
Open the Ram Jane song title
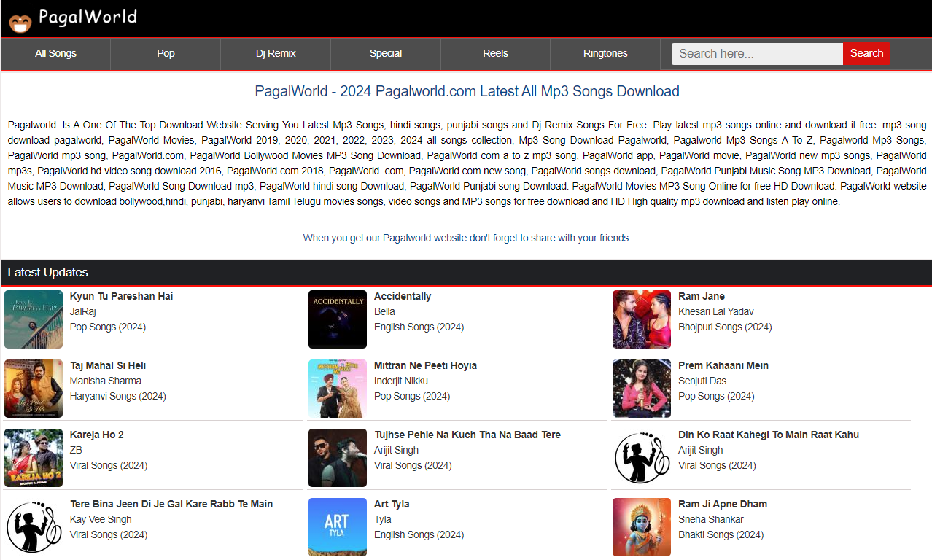click(702, 296)
